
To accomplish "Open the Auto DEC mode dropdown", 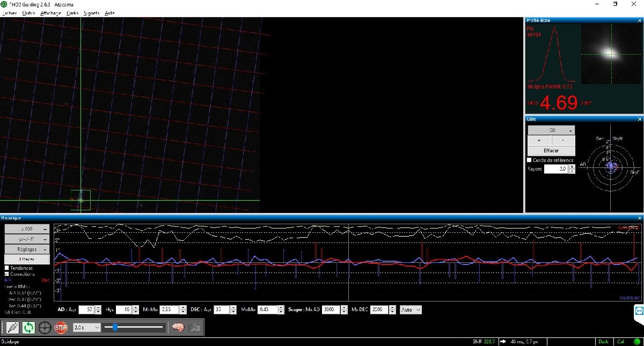I will pos(411,310).
